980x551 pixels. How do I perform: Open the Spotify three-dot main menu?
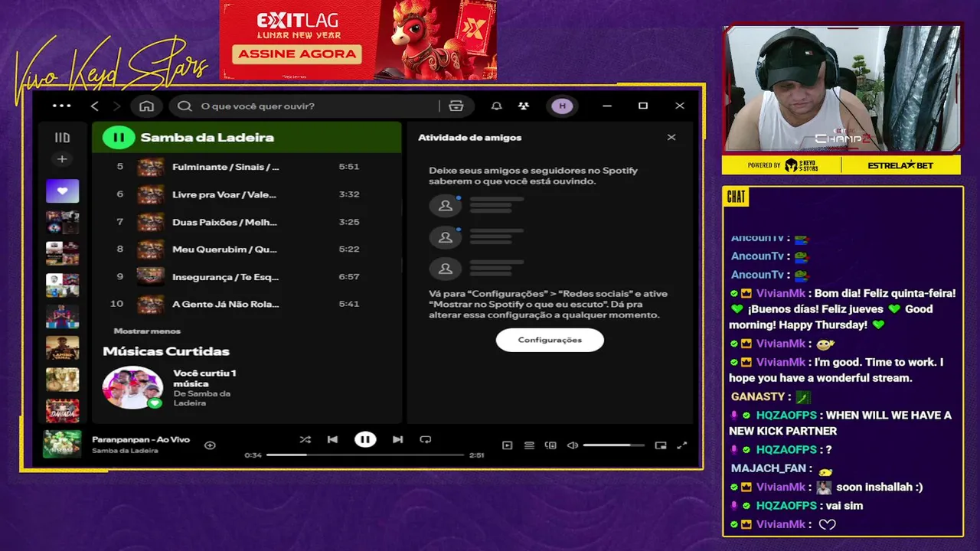(62, 106)
